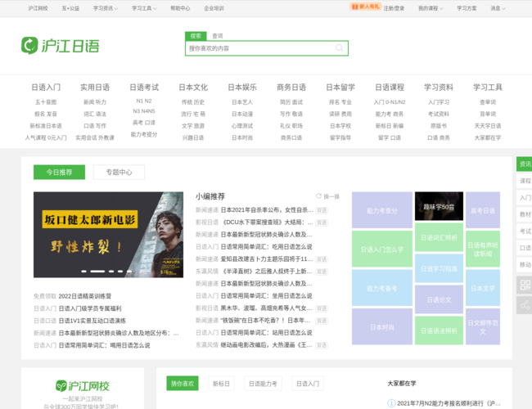Switch to the 专题中心 tab
This screenshot has height=409, width=532.
coord(119,172)
